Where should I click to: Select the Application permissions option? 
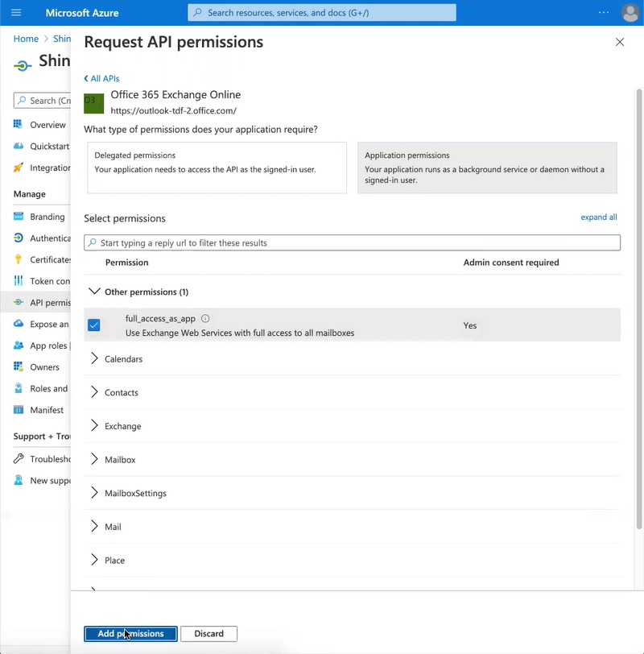[x=487, y=168]
